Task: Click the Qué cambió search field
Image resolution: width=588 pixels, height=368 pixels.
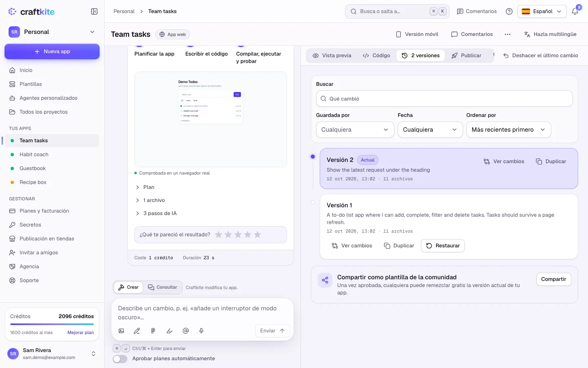Action: point(444,99)
